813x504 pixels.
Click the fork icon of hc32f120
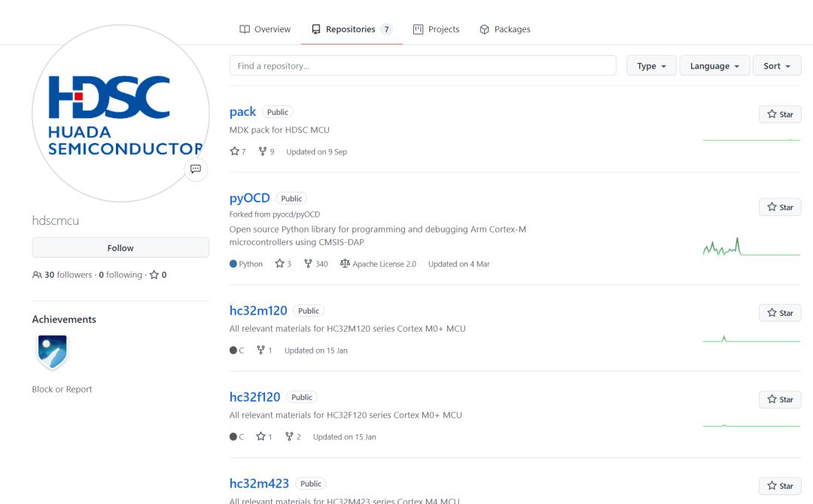(x=289, y=436)
